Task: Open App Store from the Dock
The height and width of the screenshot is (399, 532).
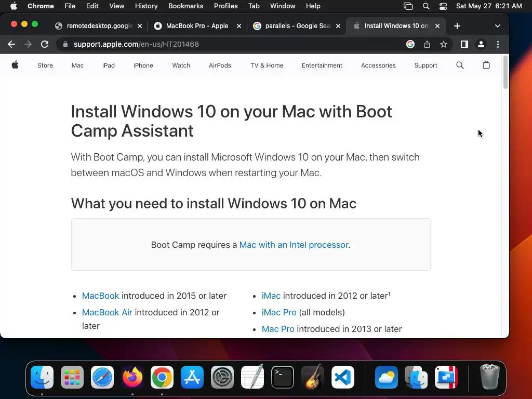Action: tap(192, 377)
